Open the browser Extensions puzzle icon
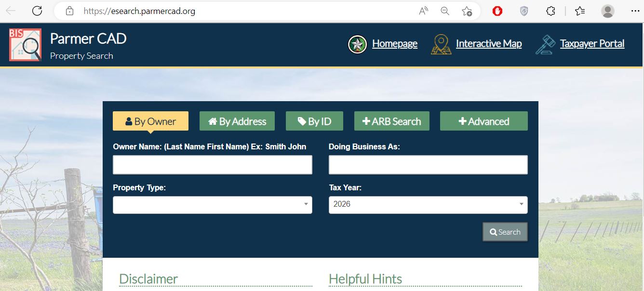Screen dimensions: 644x291 pyautogui.click(x=550, y=11)
